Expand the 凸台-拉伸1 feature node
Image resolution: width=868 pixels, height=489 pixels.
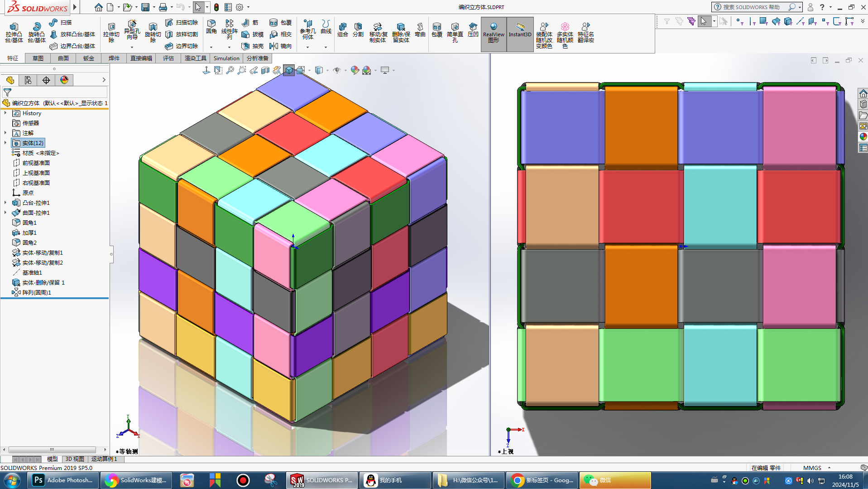(5, 203)
